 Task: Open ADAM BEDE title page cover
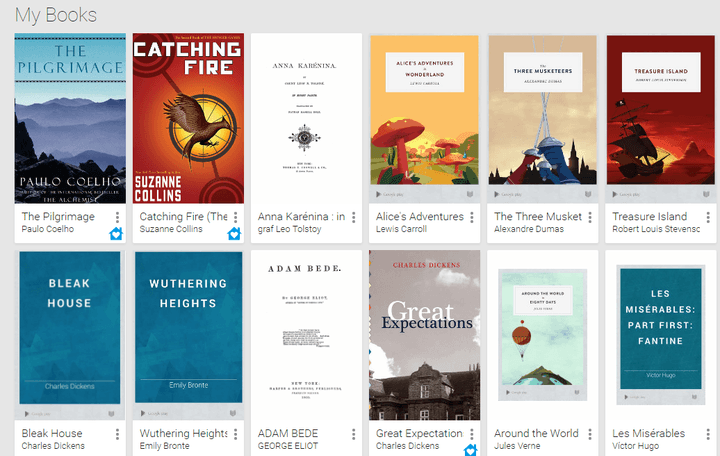click(306, 335)
